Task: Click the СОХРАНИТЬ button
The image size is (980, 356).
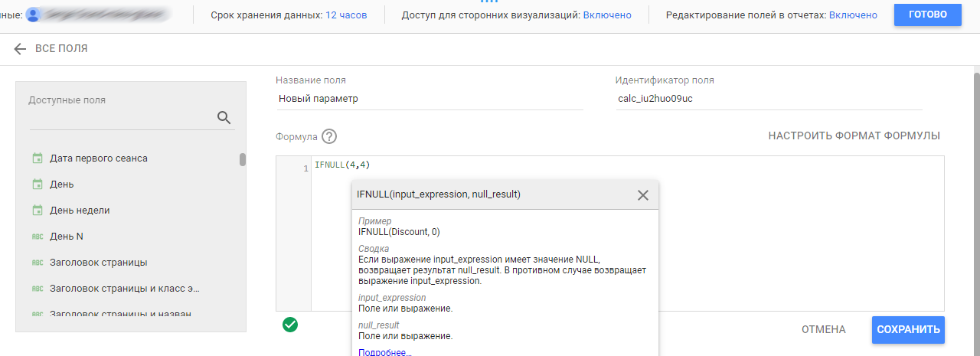Action: click(908, 330)
